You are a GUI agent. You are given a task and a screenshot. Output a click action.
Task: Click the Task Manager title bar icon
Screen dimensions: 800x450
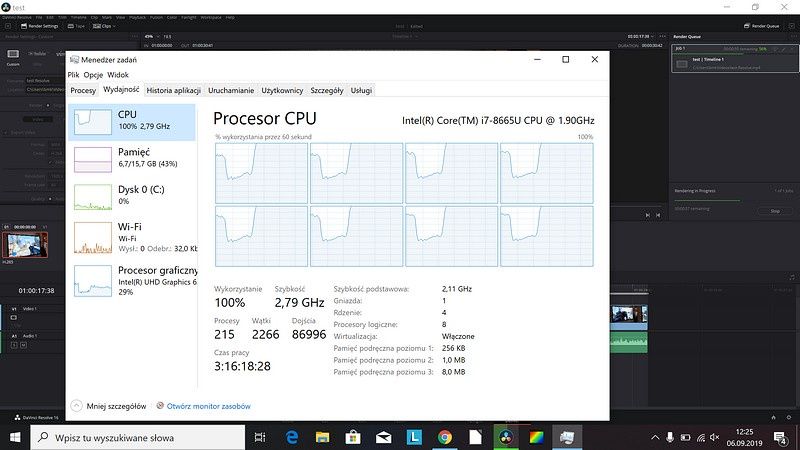click(x=74, y=60)
